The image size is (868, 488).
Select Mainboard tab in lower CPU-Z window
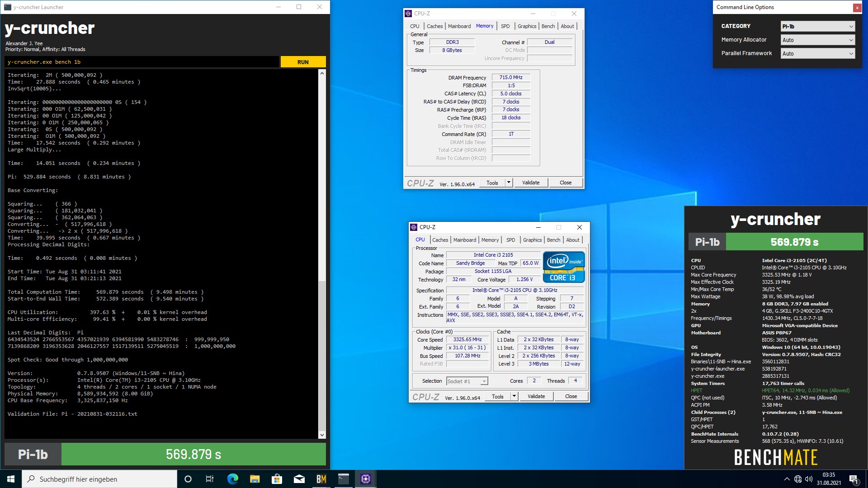pos(465,240)
